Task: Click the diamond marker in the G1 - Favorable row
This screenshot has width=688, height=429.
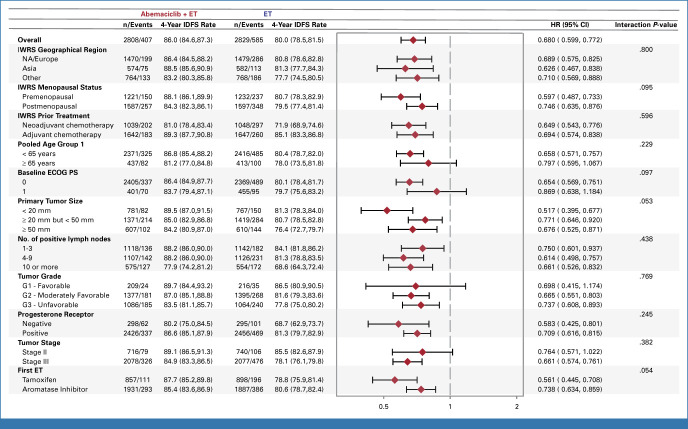Action: (416, 286)
